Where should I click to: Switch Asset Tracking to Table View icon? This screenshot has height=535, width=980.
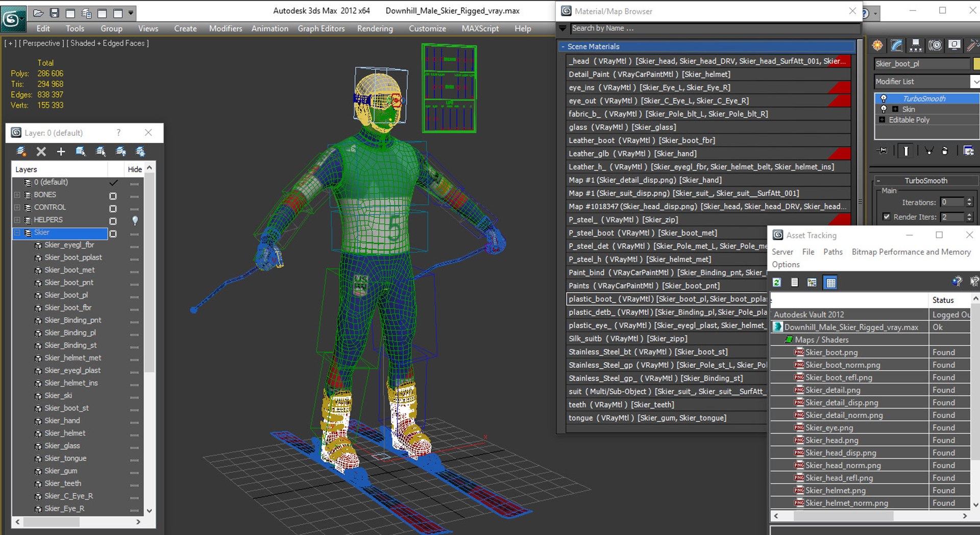830,283
